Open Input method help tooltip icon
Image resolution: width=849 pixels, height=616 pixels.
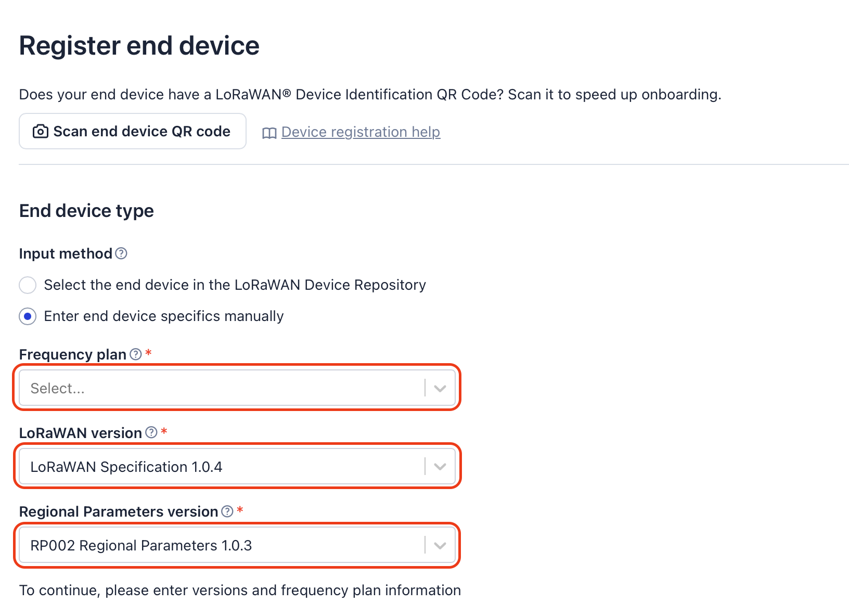click(x=121, y=253)
